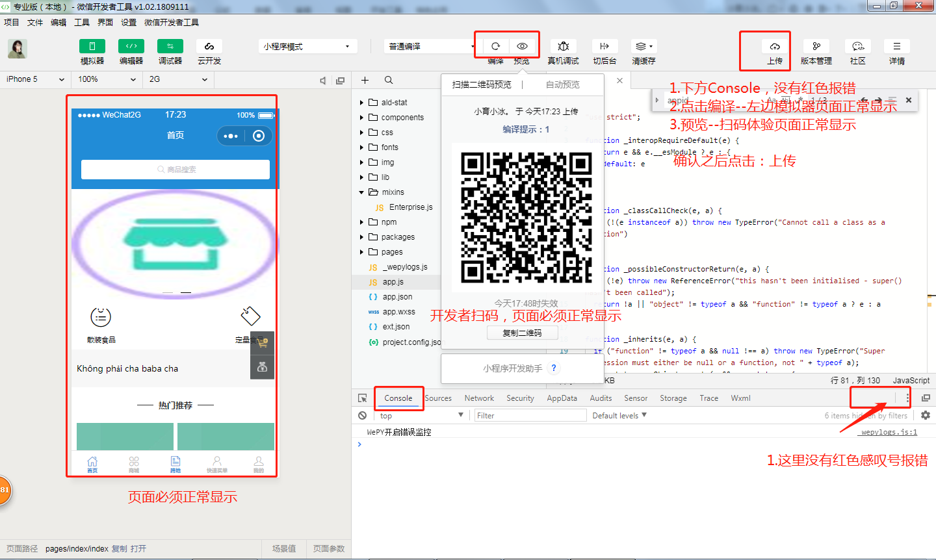Click the open page path link 打开
This screenshot has height=560, width=936.
coord(138,549)
